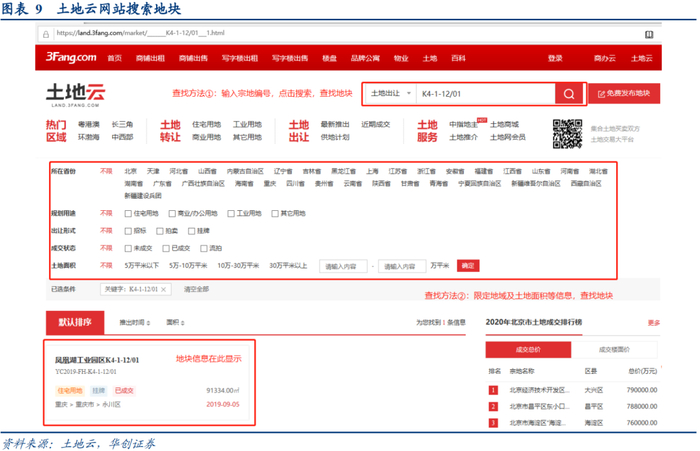This screenshot has width=700, height=451.
Task: Click the 免费发布地块 button
Action: (624, 93)
